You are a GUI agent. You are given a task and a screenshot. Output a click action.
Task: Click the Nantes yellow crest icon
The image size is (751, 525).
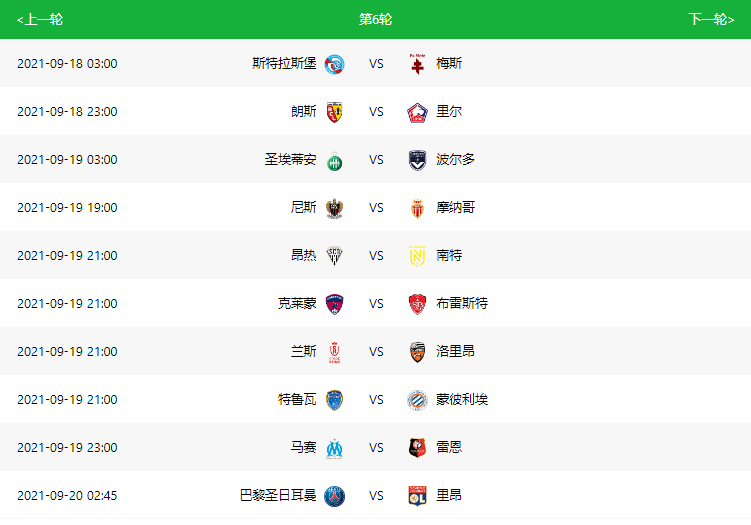click(417, 255)
